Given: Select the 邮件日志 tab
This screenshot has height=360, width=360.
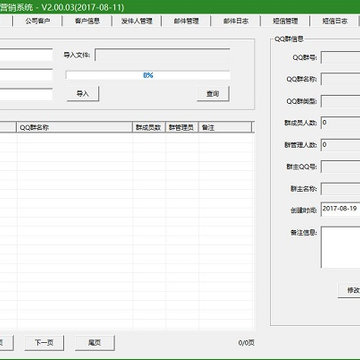Looking at the screenshot, I should click(236, 21).
